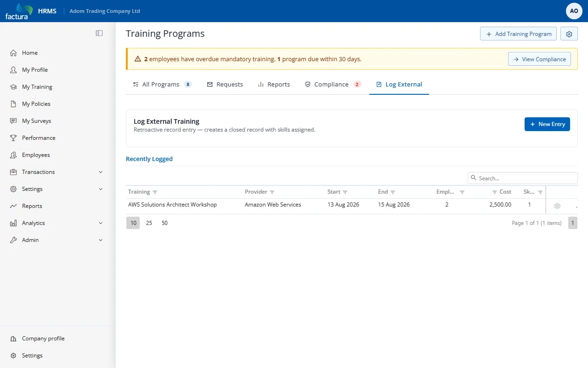Click Add Training Program button
Image resolution: width=588 pixels, height=368 pixels.
[x=519, y=34]
